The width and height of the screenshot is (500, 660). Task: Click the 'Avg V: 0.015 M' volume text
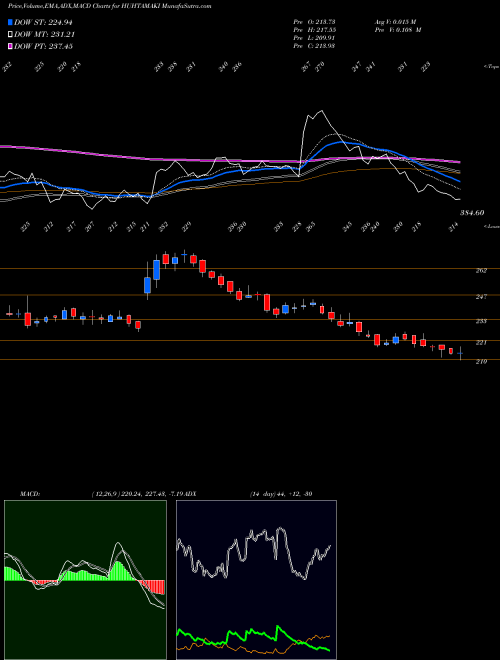[x=396, y=21]
